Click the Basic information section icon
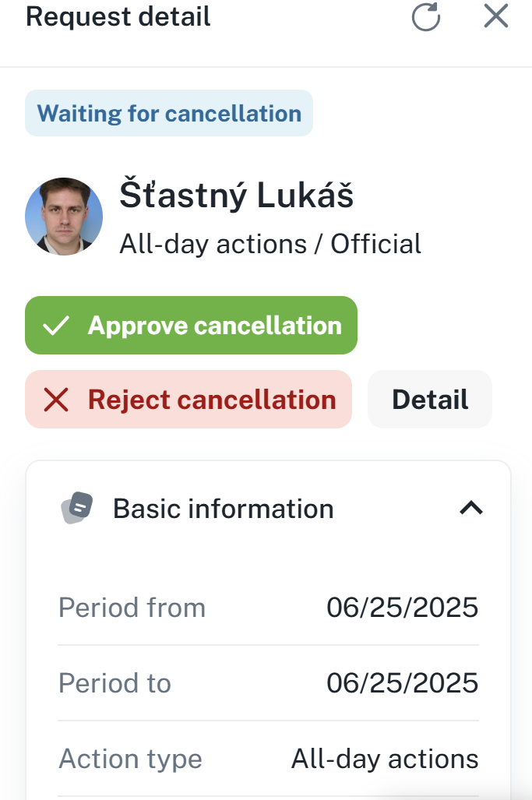 click(x=77, y=509)
